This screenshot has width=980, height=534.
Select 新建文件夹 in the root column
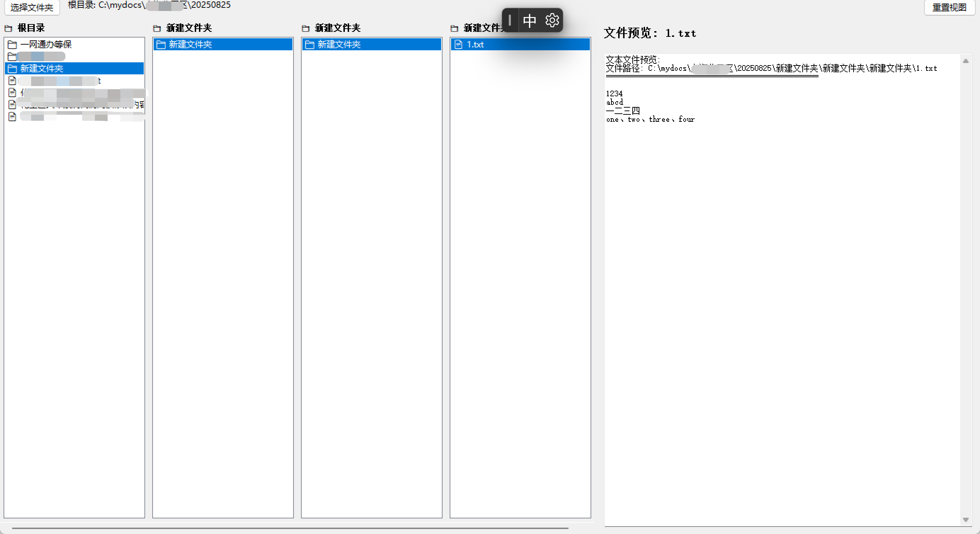tap(42, 68)
